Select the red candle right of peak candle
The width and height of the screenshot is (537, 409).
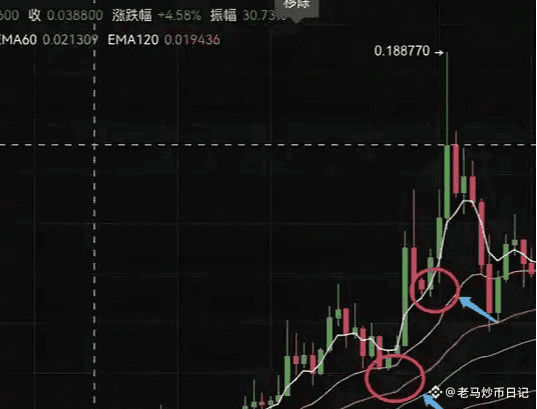(x=456, y=164)
